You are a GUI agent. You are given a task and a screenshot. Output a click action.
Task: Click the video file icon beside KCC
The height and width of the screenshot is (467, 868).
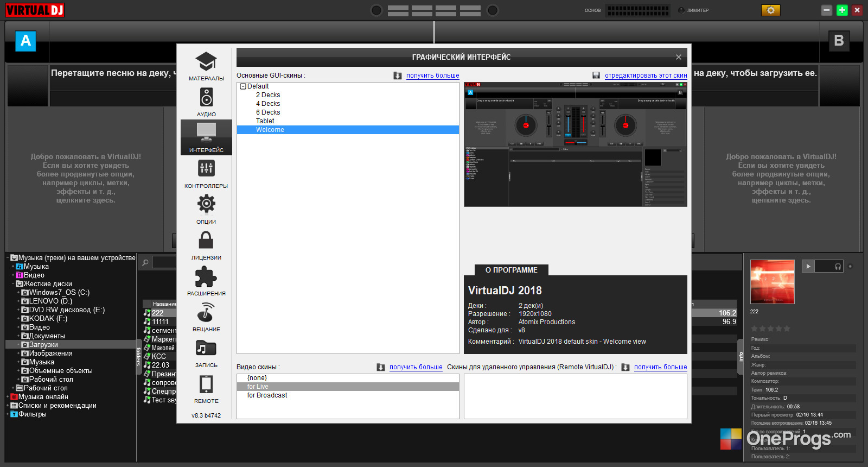pyautogui.click(x=147, y=356)
